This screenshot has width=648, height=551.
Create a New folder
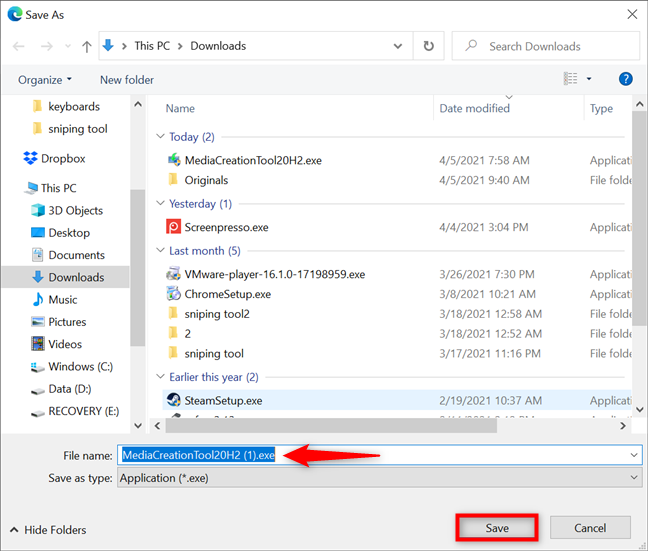[x=127, y=79]
